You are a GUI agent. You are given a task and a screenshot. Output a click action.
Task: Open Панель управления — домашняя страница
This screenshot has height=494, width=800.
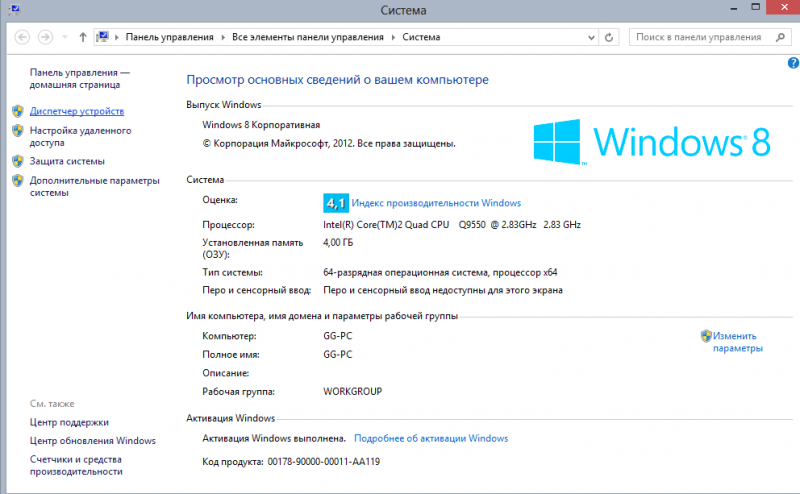[x=80, y=79]
